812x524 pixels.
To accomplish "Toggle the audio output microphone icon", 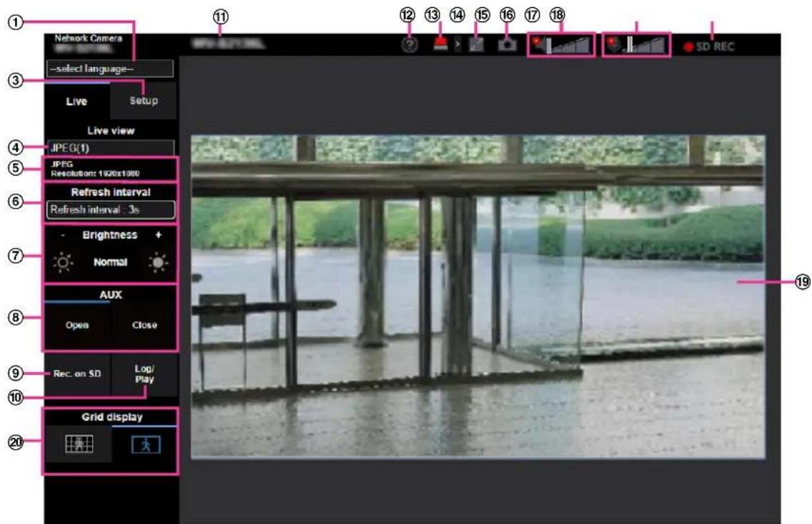I will tap(614, 44).
